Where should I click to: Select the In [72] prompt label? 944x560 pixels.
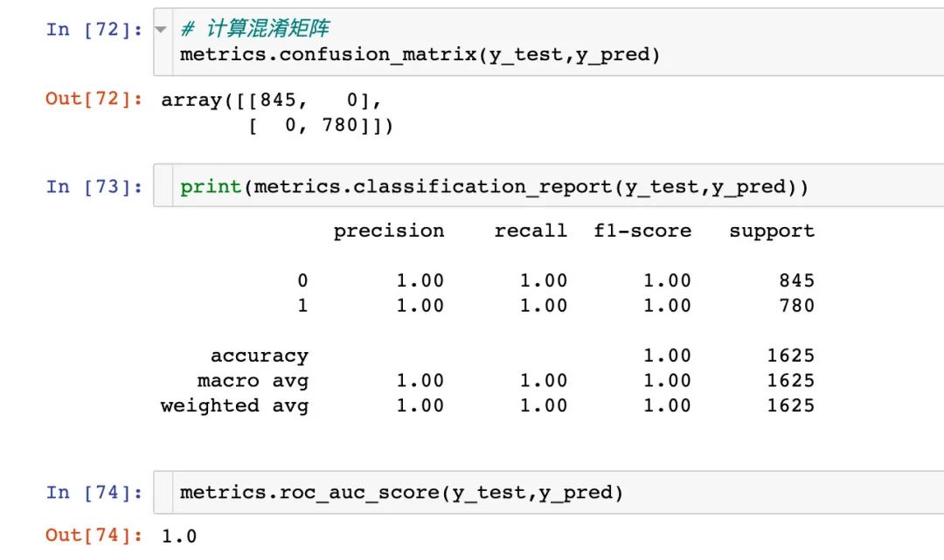(x=94, y=29)
